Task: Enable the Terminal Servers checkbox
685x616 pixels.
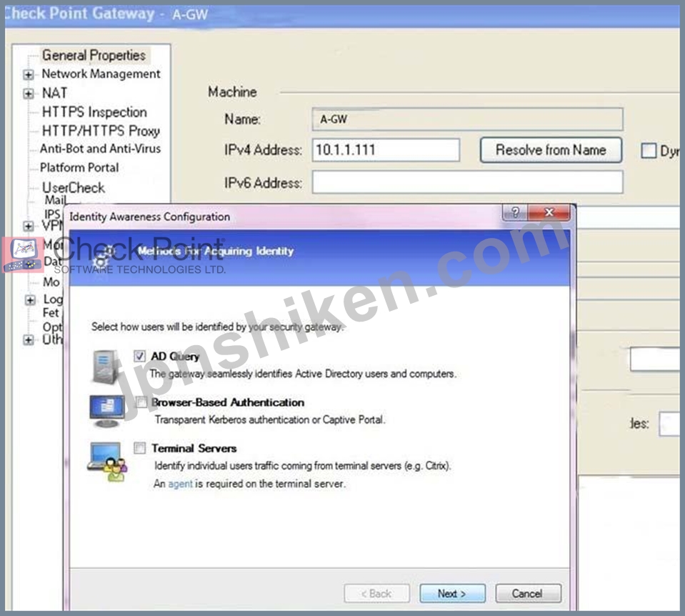Action: pyautogui.click(x=140, y=448)
